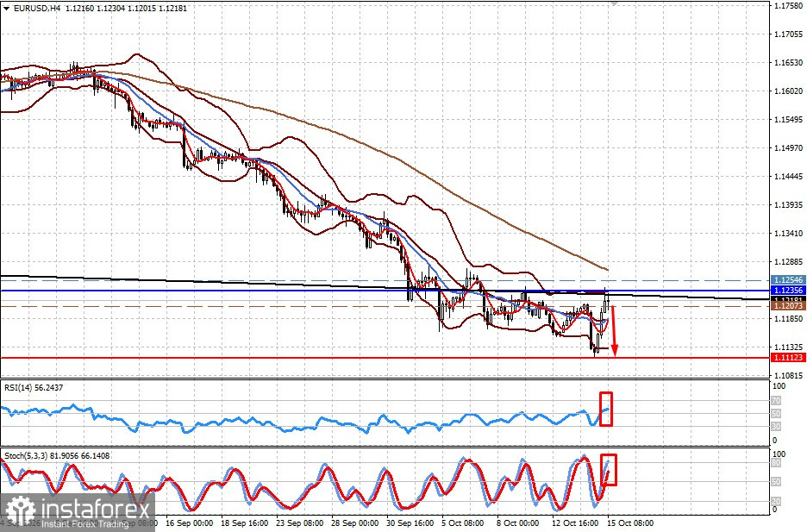Click the 70 level on RSI scale
The image size is (807, 532).
777,401
